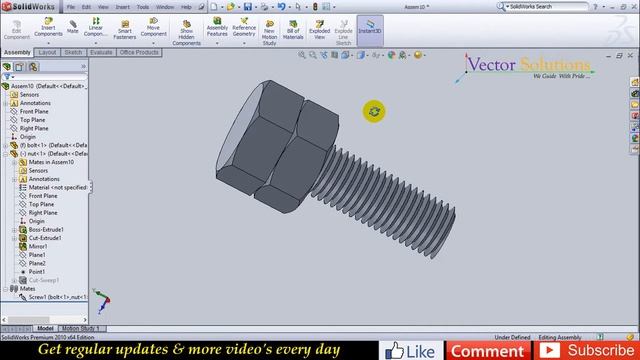Click the Save icon in toolbar
The image size is (640, 360).
click(x=248, y=7)
